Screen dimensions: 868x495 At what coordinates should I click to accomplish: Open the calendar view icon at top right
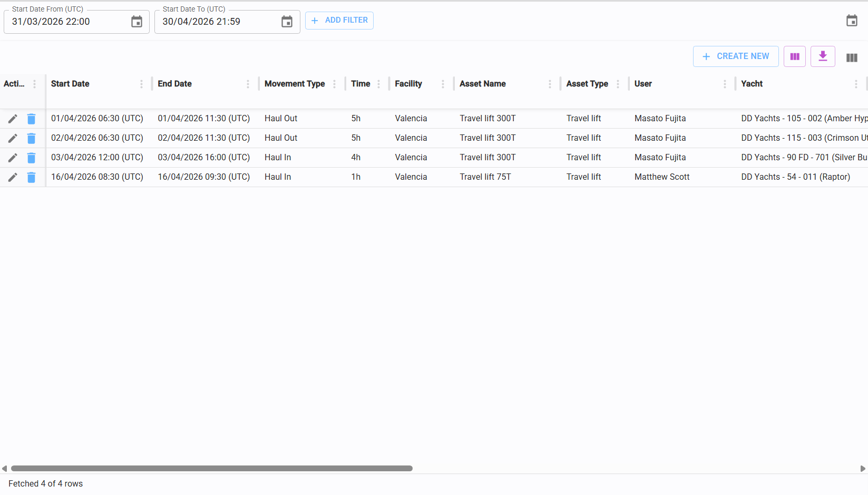[851, 21]
